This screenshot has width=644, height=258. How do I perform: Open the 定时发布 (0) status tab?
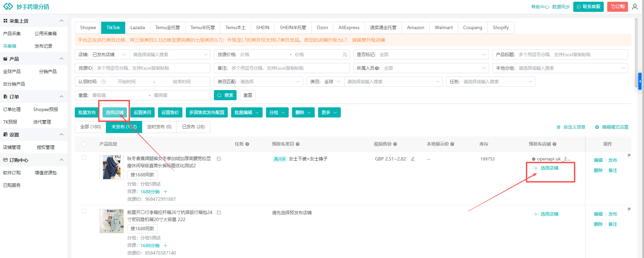(x=159, y=127)
